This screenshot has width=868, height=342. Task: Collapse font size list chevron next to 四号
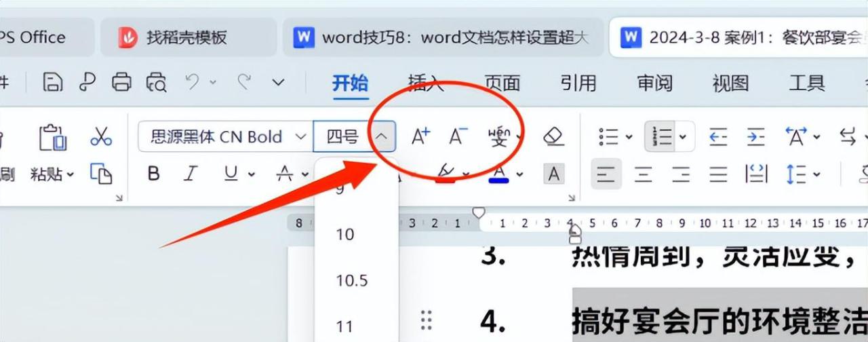click(382, 136)
